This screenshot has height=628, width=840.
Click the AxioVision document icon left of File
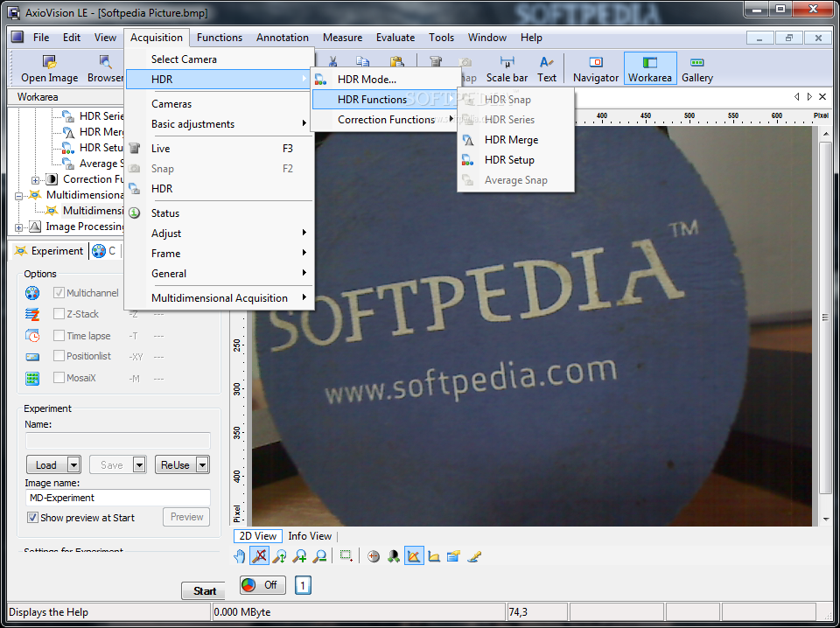(x=17, y=37)
